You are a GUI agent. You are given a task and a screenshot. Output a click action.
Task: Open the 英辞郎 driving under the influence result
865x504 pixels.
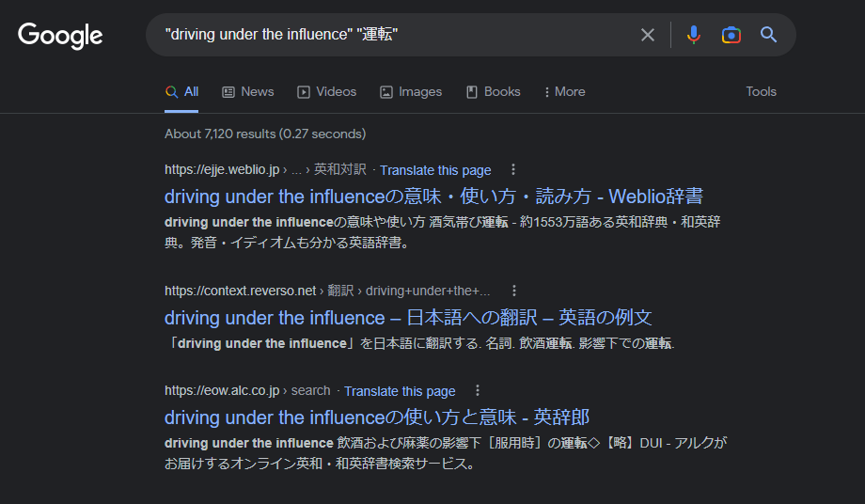pos(377,417)
